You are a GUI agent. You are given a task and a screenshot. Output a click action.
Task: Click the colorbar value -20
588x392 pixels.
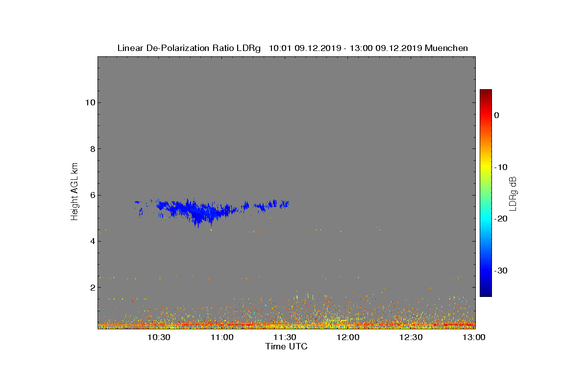coord(500,219)
